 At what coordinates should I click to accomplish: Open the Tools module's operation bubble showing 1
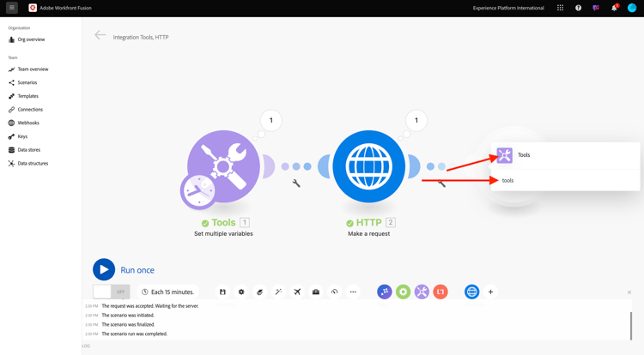271,121
